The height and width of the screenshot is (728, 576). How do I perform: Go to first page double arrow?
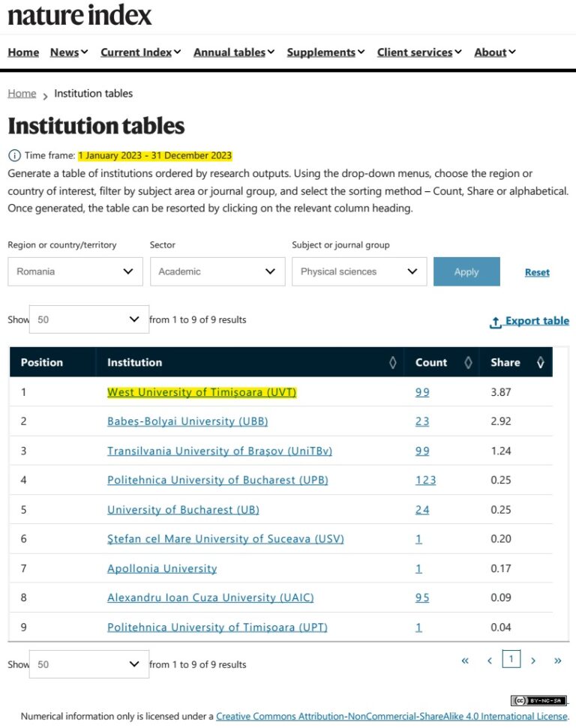tap(465, 661)
